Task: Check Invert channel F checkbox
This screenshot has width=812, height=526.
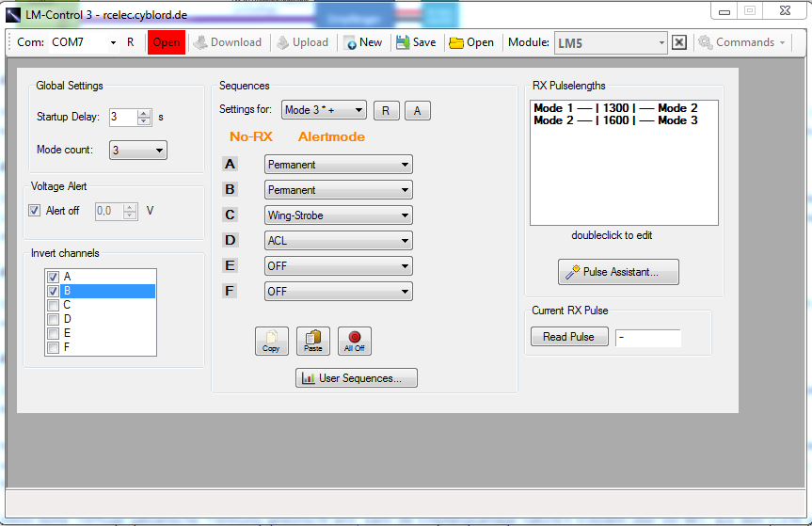Action: tap(53, 347)
